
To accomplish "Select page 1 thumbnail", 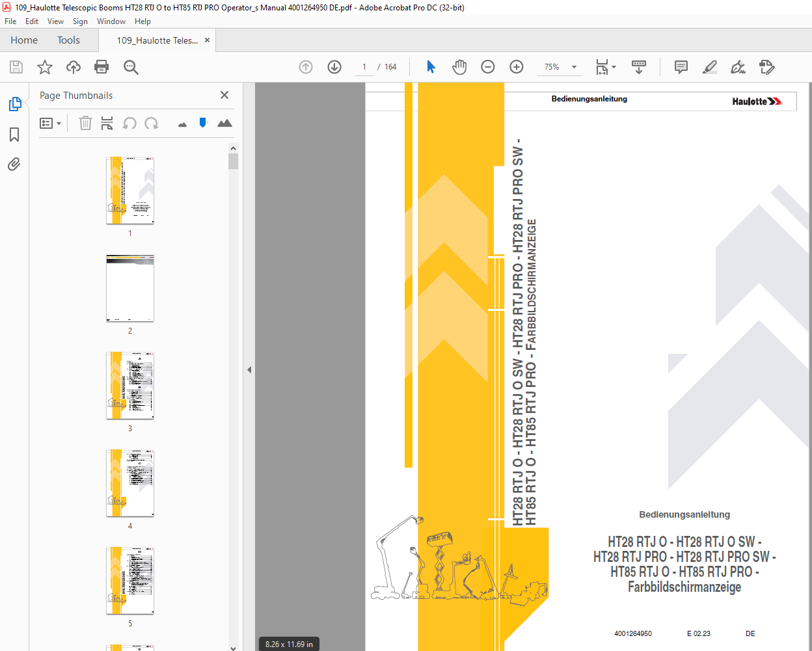I will coord(130,190).
